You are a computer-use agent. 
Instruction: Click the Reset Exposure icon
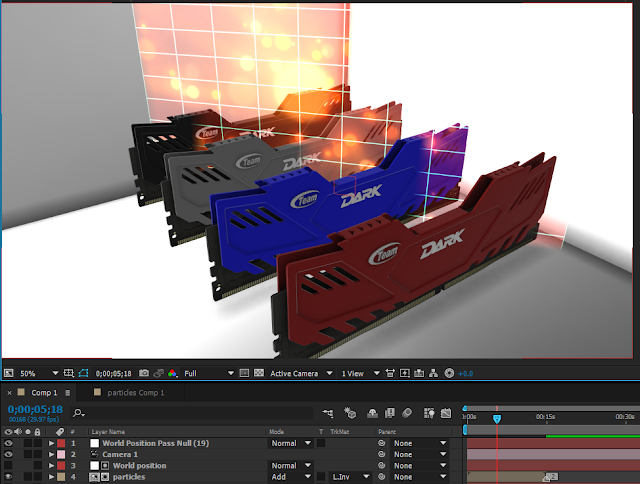449,373
